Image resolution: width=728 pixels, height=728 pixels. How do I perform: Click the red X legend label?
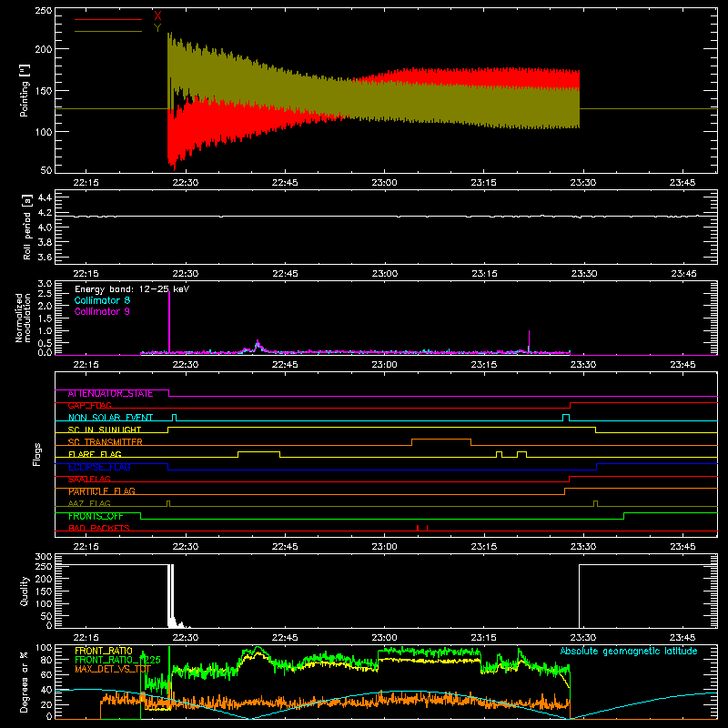[157, 16]
